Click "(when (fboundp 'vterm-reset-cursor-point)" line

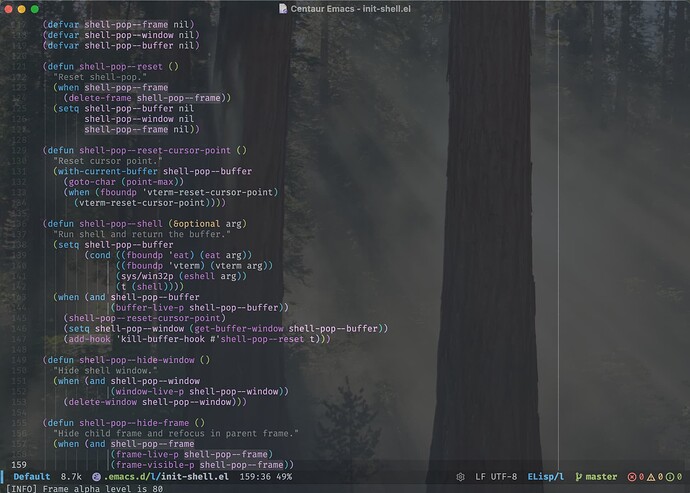(171, 192)
